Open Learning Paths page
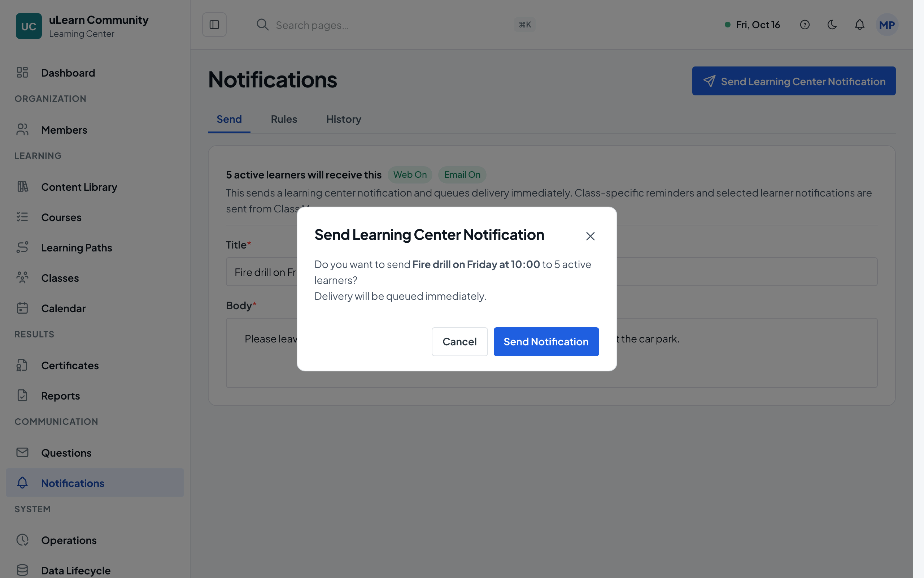This screenshot has width=924, height=578. [95, 247]
